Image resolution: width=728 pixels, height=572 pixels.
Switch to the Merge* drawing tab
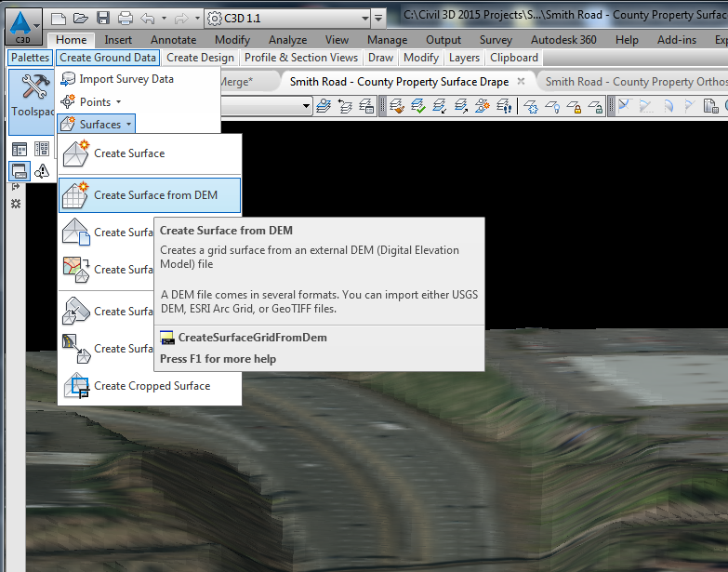(x=236, y=82)
